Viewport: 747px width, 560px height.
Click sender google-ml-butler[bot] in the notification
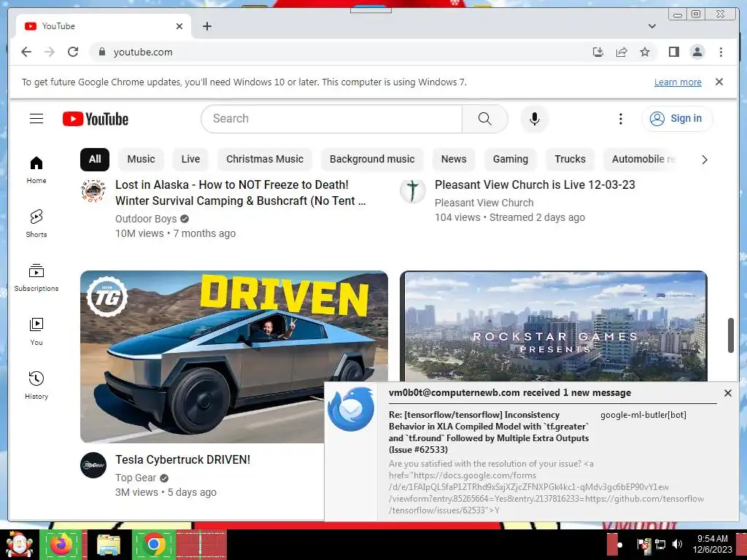pyautogui.click(x=643, y=415)
